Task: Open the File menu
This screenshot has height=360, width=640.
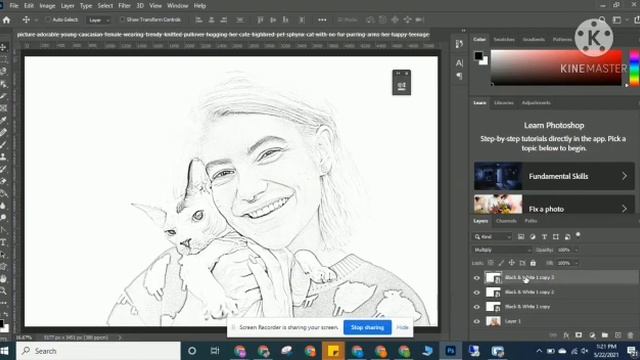Action: click(14, 6)
